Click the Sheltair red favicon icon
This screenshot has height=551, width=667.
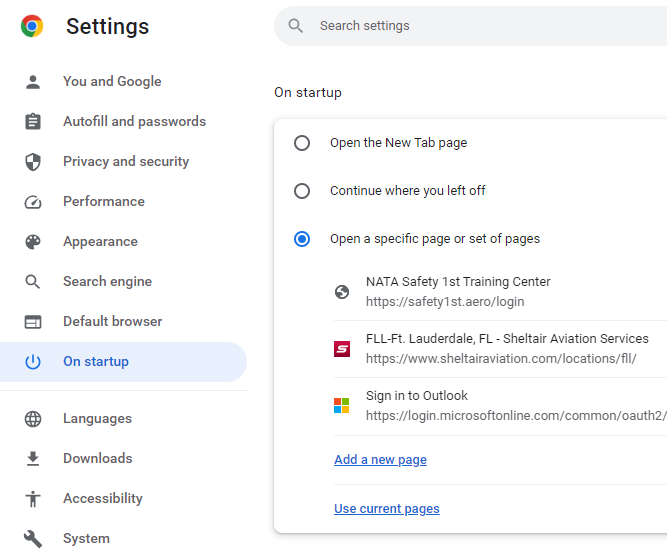pyautogui.click(x=342, y=349)
